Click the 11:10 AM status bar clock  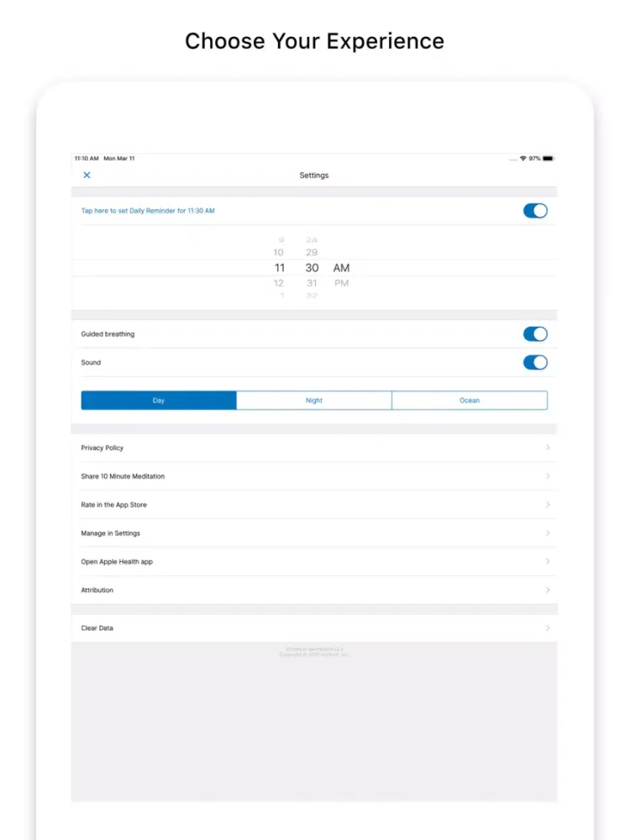click(x=87, y=159)
